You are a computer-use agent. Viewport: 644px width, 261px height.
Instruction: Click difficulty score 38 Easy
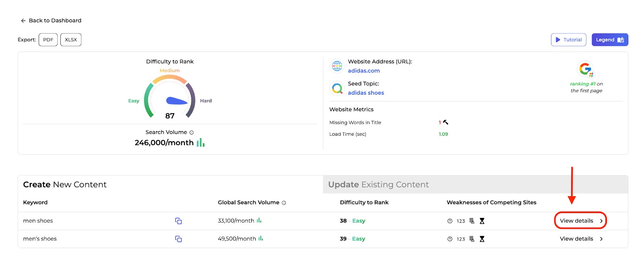tap(353, 221)
